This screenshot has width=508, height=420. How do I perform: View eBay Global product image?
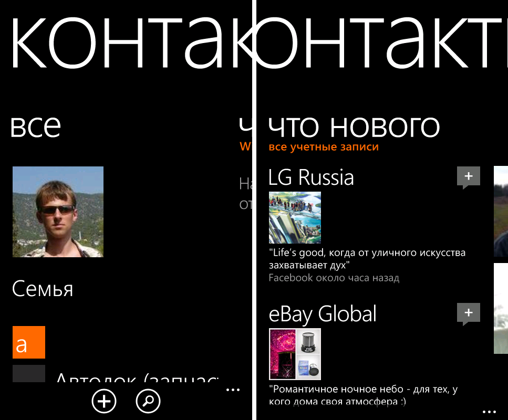pos(295,354)
